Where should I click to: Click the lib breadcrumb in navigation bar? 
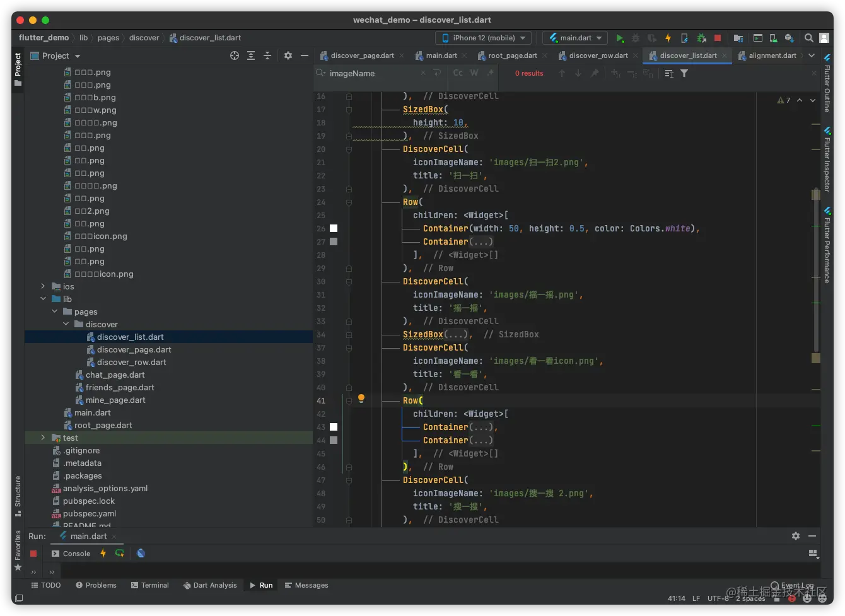point(83,38)
